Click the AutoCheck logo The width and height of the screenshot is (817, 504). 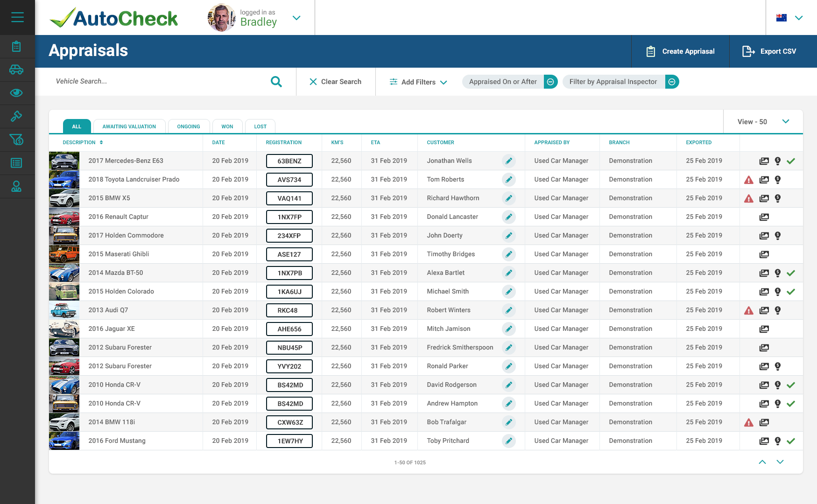114,18
